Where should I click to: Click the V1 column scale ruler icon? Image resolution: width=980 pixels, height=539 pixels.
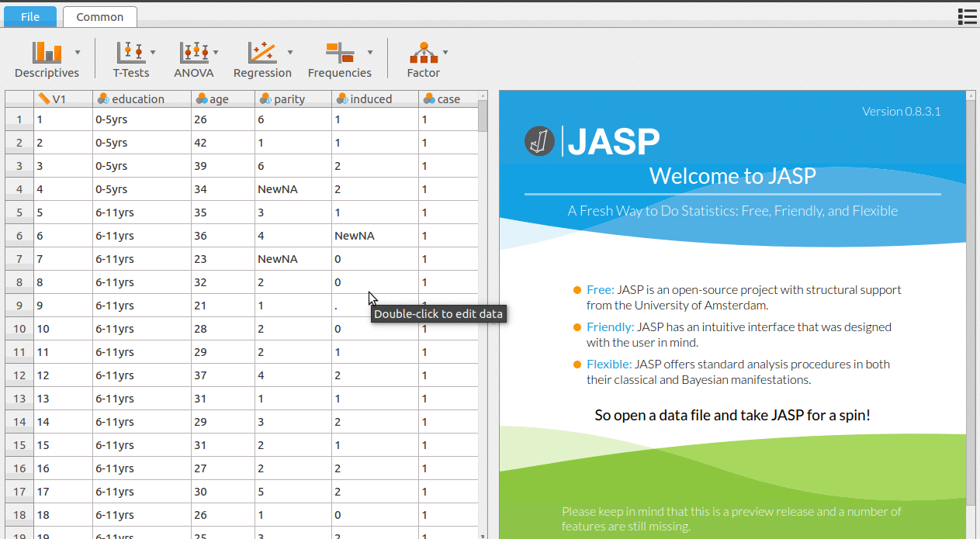[x=44, y=98]
